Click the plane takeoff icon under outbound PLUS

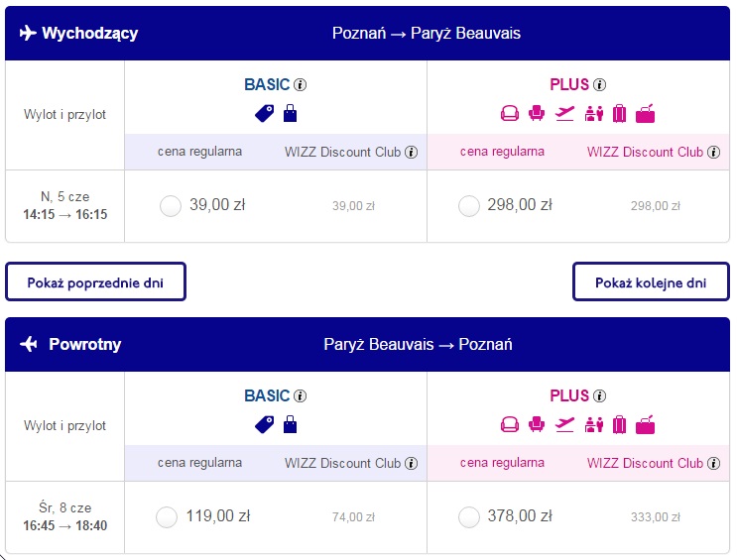pyautogui.click(x=565, y=113)
